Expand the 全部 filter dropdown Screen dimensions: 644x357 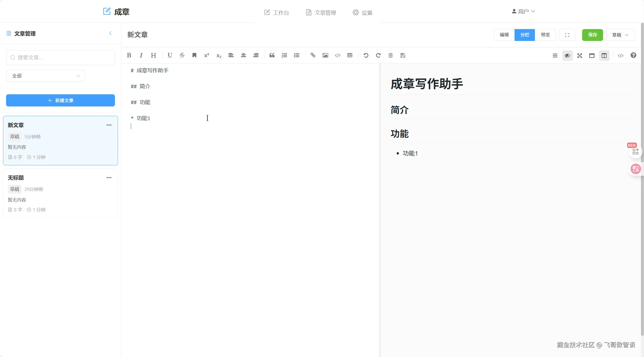[45, 76]
